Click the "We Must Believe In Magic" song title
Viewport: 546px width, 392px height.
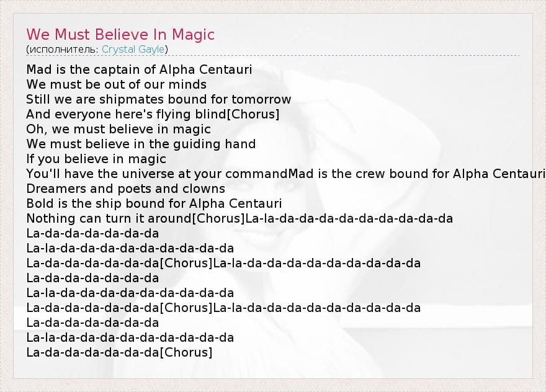click(120, 35)
